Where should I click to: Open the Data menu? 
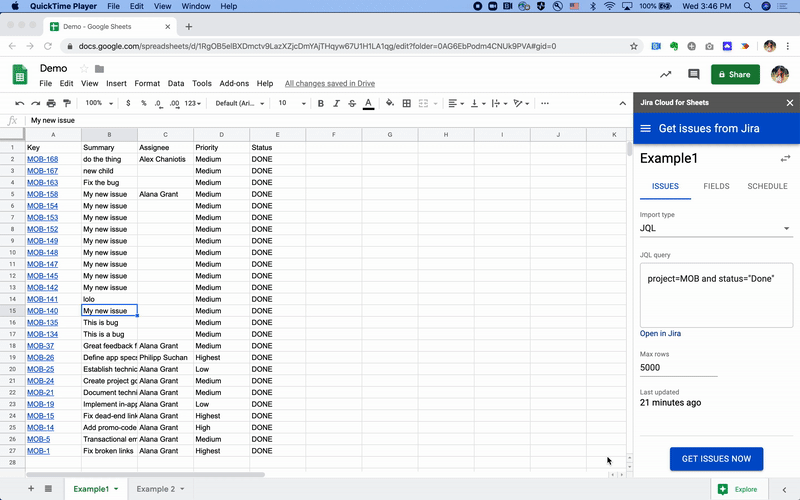point(176,84)
